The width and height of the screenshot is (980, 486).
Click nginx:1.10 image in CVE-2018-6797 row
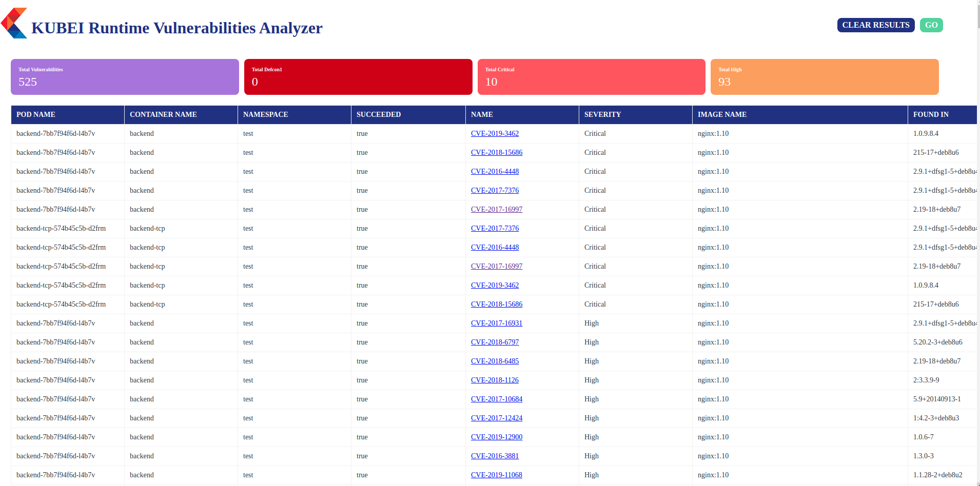pos(713,342)
